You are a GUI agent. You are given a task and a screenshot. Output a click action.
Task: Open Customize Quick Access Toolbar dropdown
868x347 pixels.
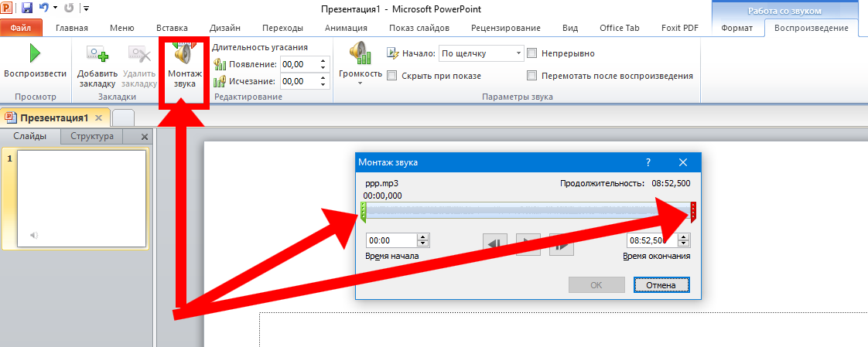pos(87,9)
